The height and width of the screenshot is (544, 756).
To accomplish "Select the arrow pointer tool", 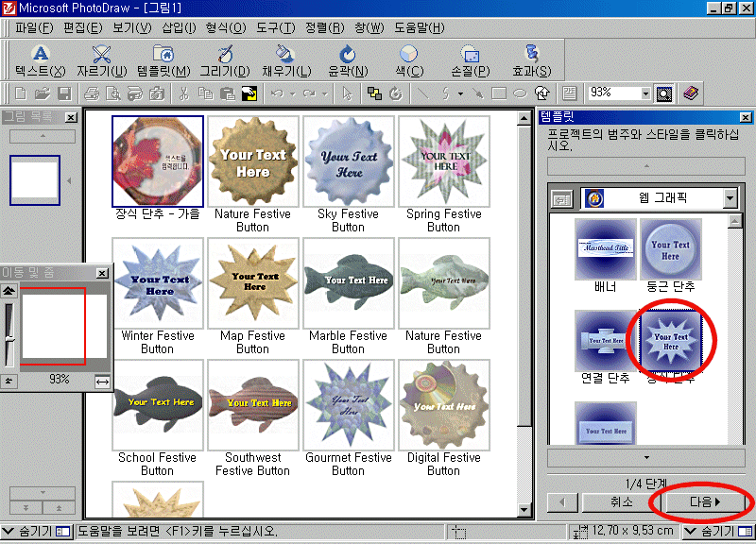I will click(347, 93).
